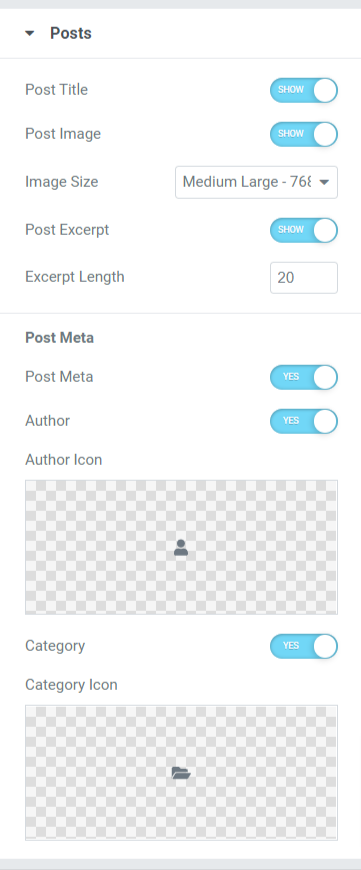Click the Image Size label
Image resolution: width=361 pixels, height=870 pixels.
pos(62,181)
